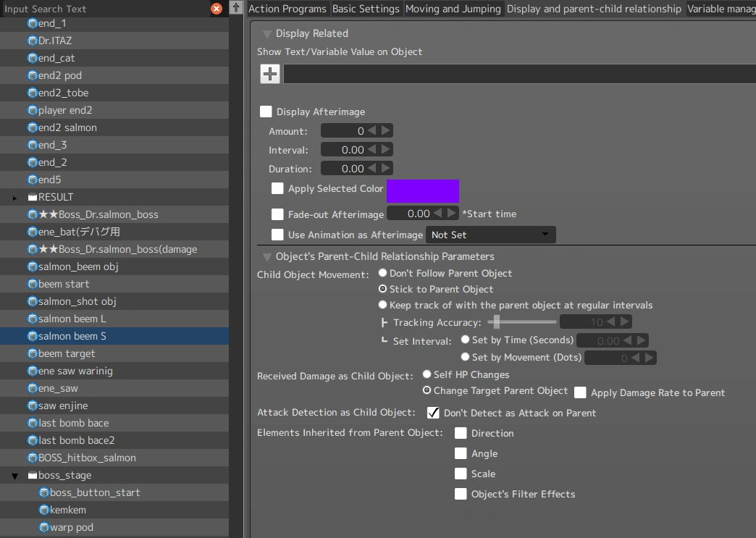
Task: Click object icon of end_1
Action: coord(33,23)
